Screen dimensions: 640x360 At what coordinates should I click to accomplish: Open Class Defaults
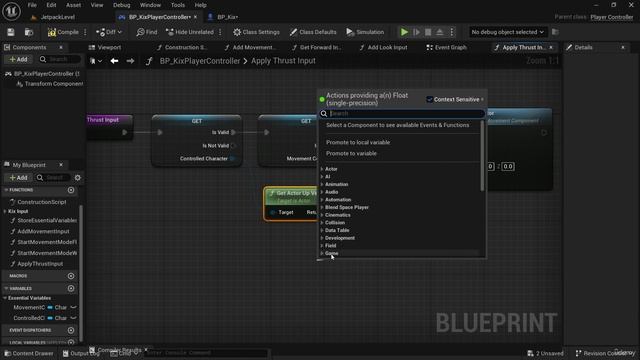coord(313,32)
